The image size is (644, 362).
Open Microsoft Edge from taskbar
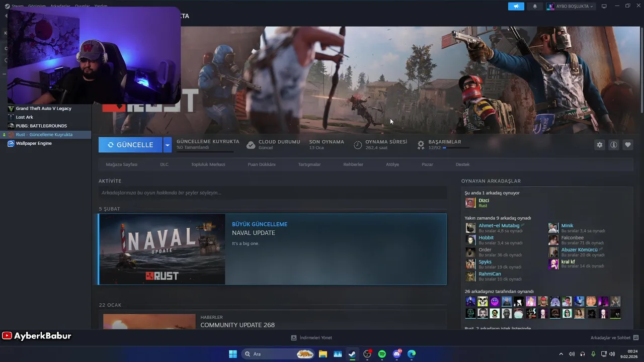412,354
